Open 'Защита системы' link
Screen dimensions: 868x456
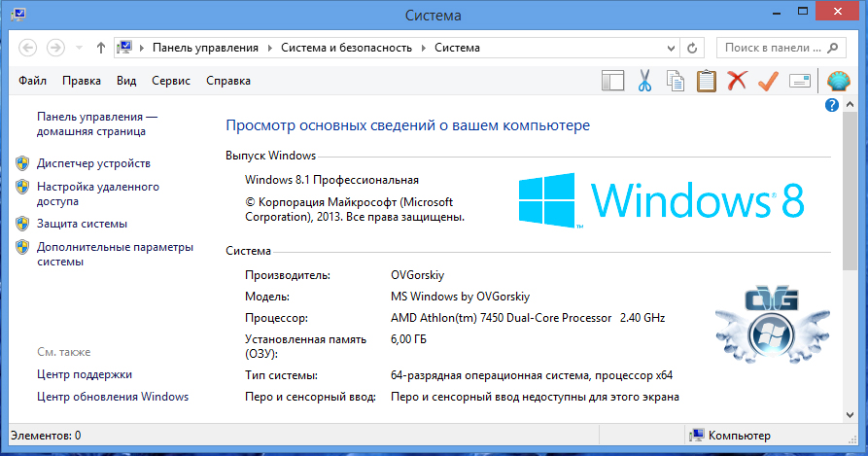tap(82, 224)
